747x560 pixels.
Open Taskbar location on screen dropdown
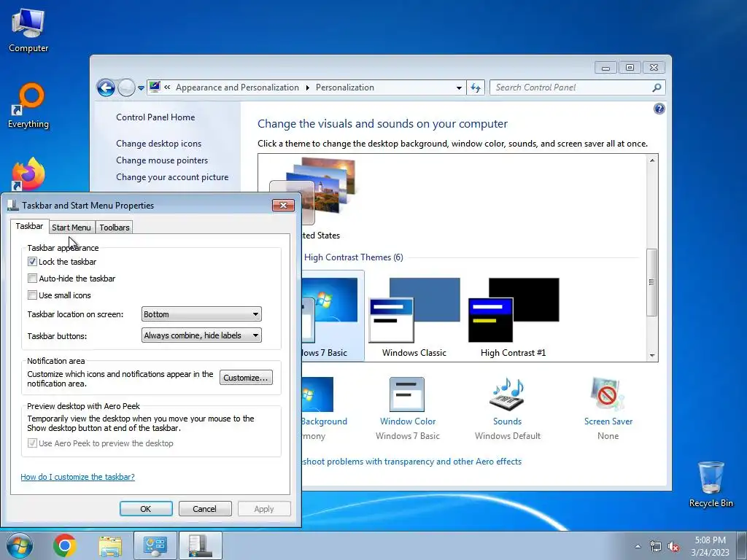tap(201, 314)
